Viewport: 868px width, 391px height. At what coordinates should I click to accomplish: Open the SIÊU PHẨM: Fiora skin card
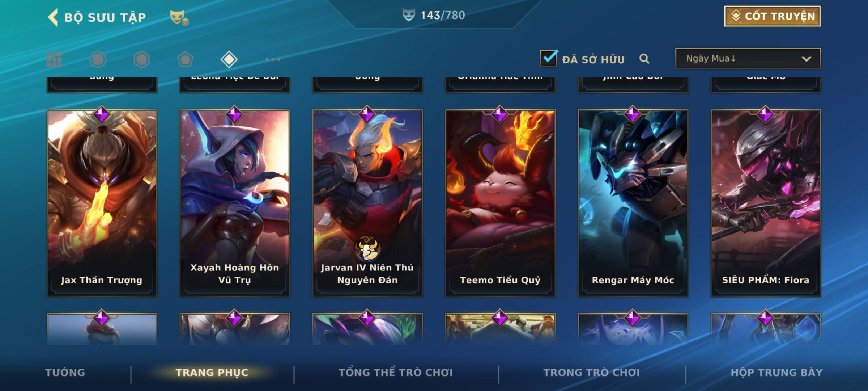pos(766,203)
